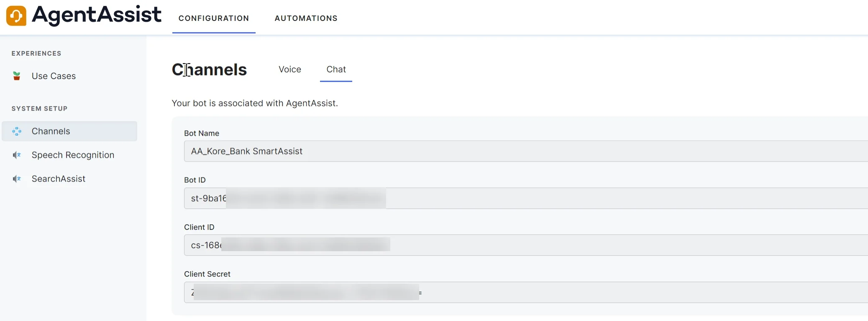This screenshot has height=321, width=868.
Task: Switch to the Automations tab
Action: coord(306,18)
